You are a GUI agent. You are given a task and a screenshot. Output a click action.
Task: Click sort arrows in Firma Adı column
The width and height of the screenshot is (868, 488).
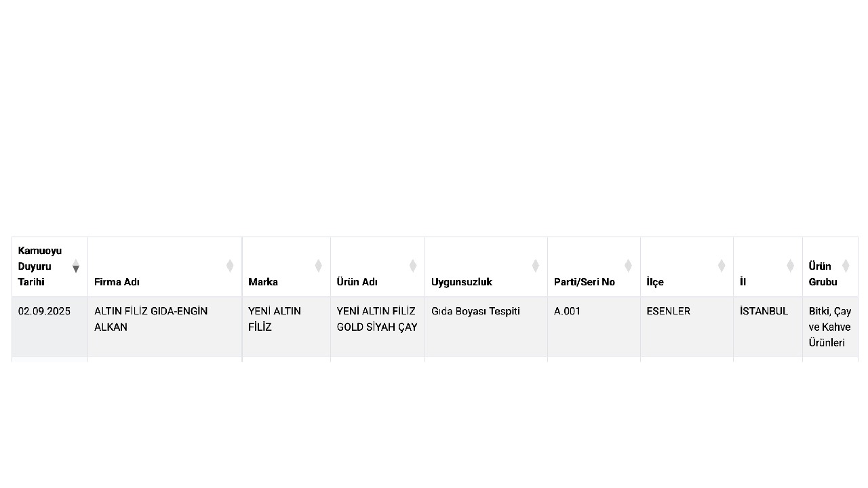coord(230,266)
